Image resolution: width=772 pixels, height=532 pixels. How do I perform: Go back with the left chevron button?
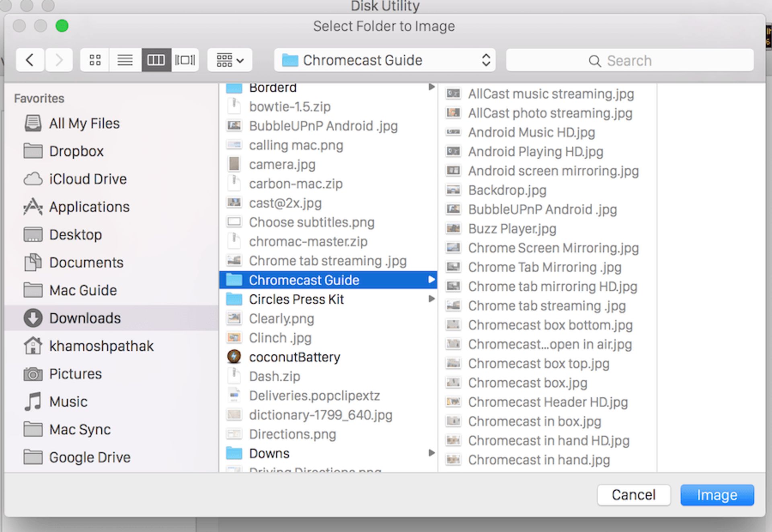[30, 60]
